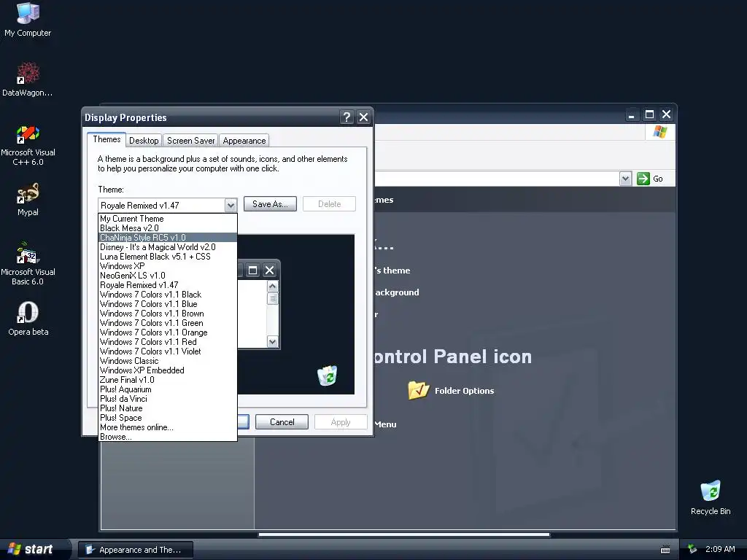Click More themes online... entry

(x=168, y=427)
